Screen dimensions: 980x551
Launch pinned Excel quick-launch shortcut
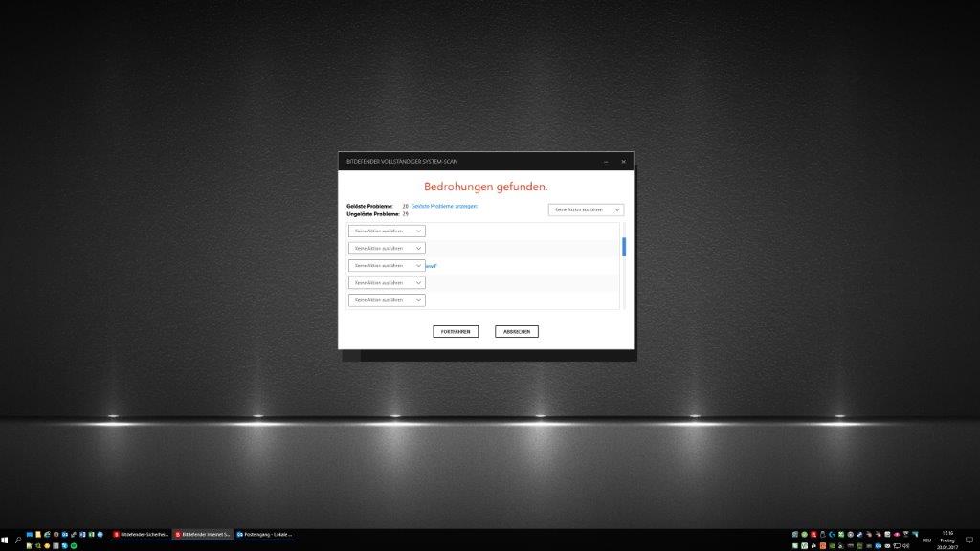pos(91,535)
